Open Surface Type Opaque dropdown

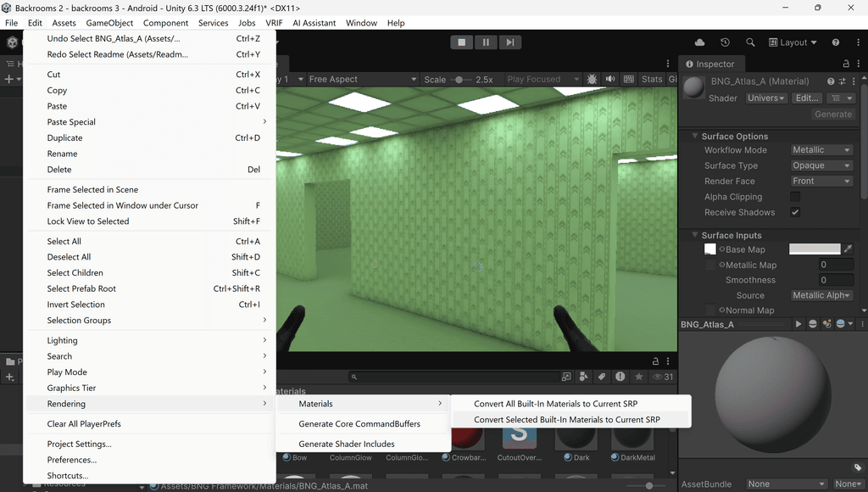click(821, 165)
